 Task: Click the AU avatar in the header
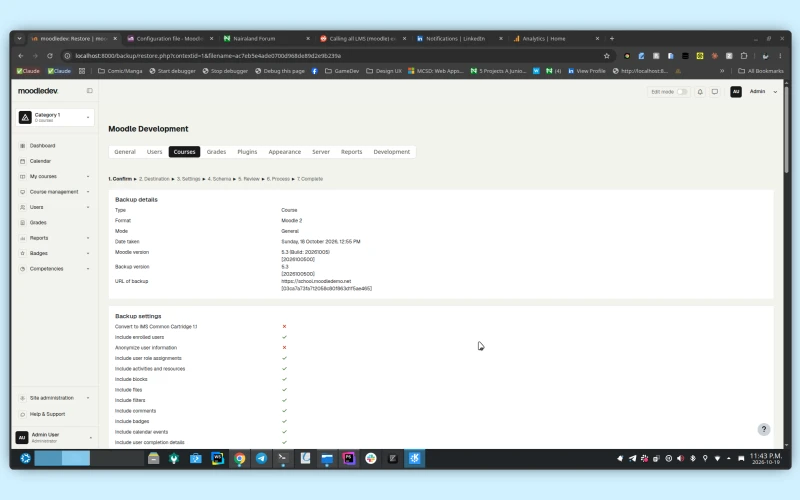click(736, 92)
